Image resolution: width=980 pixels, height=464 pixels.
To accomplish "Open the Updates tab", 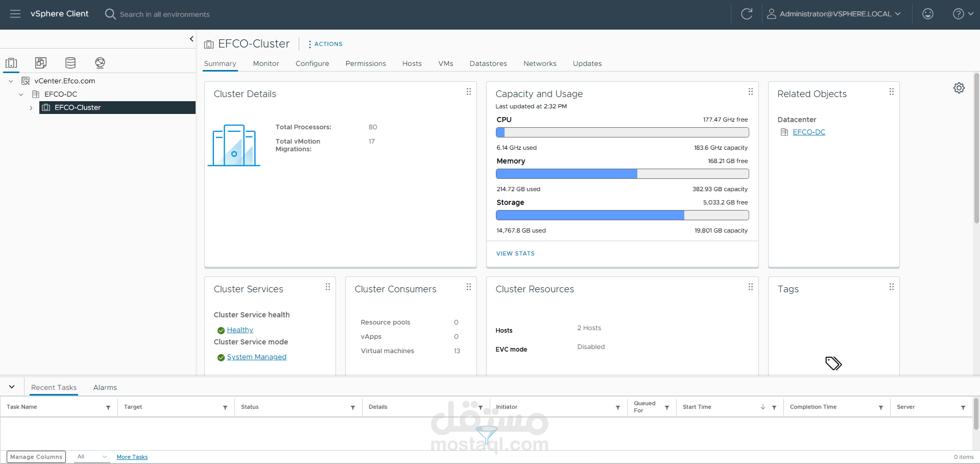I will click(x=587, y=63).
